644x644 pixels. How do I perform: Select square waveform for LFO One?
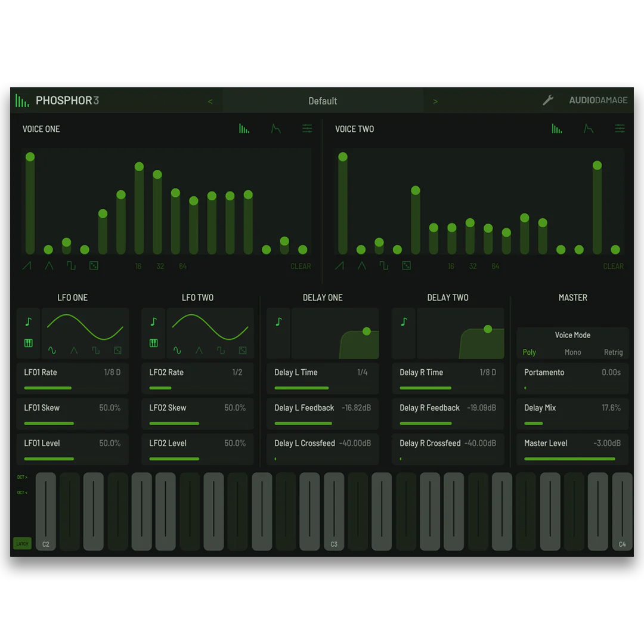click(x=95, y=351)
